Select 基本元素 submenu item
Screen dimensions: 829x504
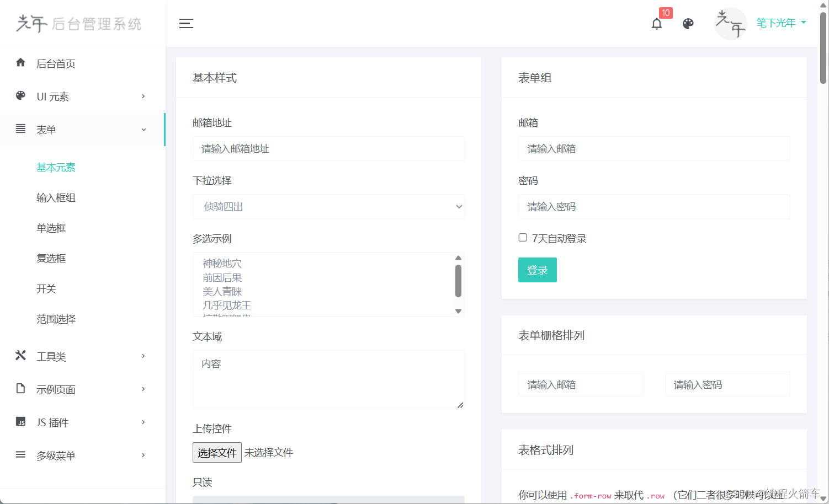[56, 168]
